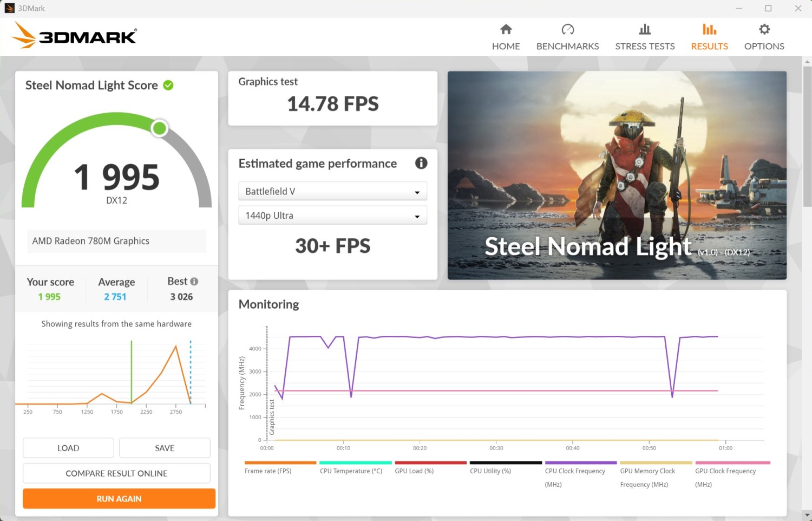812x521 pixels.
Task: Click the LOAD button
Action: [x=68, y=448]
